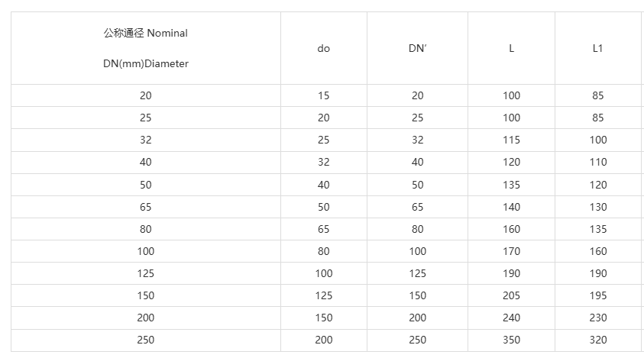The width and height of the screenshot is (644, 358).
Task: Select nominal diameter 250 in last row
Action: pyautogui.click(x=146, y=340)
